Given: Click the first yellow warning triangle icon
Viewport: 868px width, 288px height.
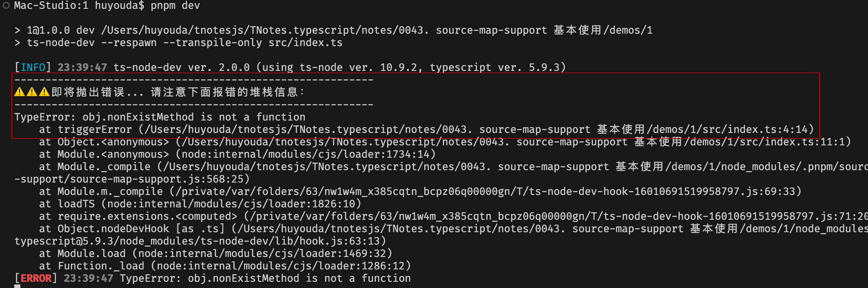Looking at the screenshot, I should coord(19,92).
